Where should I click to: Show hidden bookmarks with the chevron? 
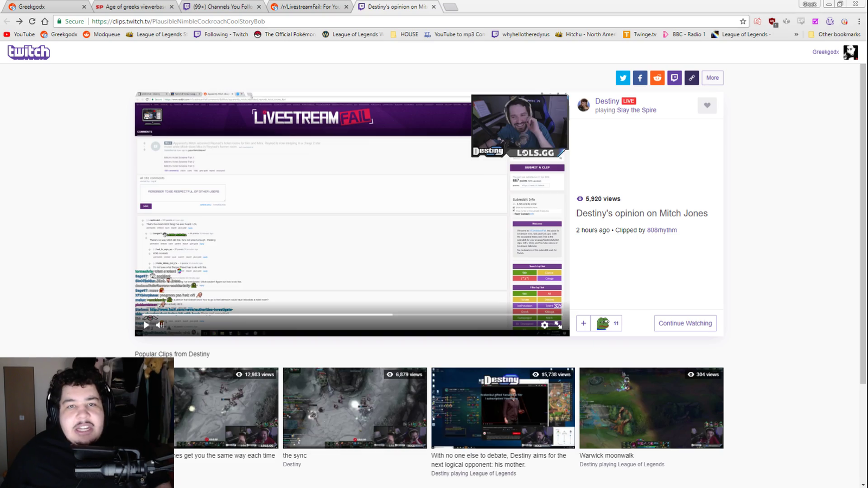click(x=796, y=34)
